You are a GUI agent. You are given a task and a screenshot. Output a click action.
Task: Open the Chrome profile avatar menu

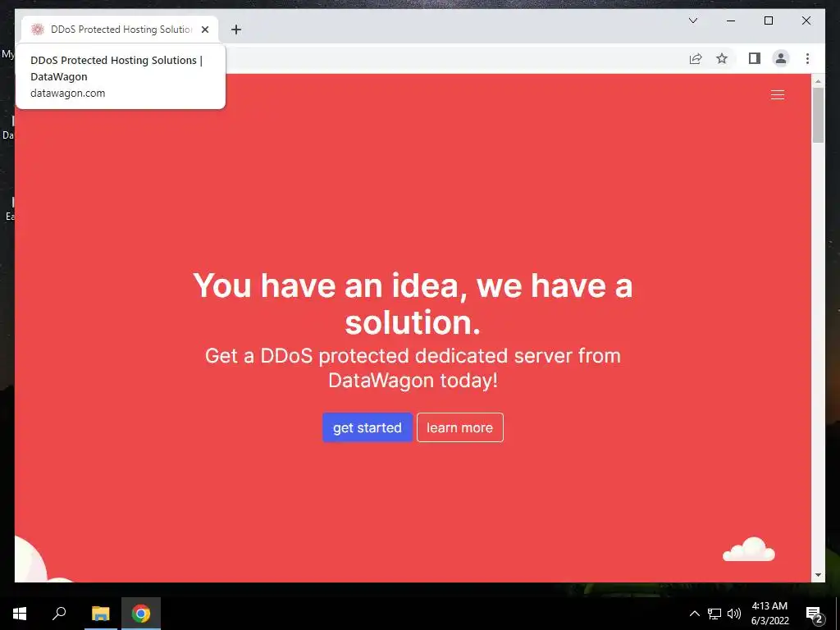(781, 58)
